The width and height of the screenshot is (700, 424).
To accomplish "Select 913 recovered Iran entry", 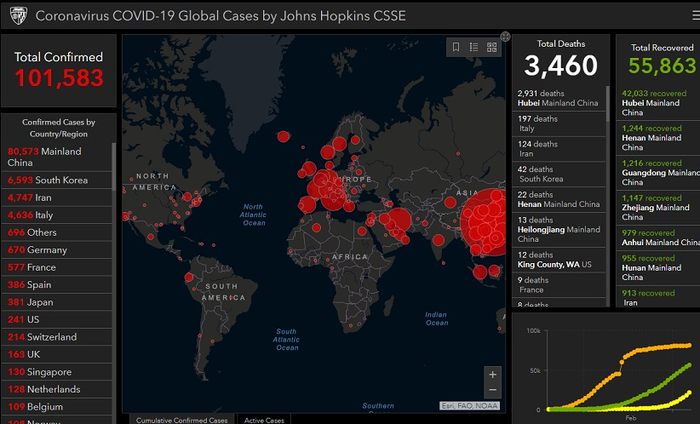I will (x=658, y=297).
